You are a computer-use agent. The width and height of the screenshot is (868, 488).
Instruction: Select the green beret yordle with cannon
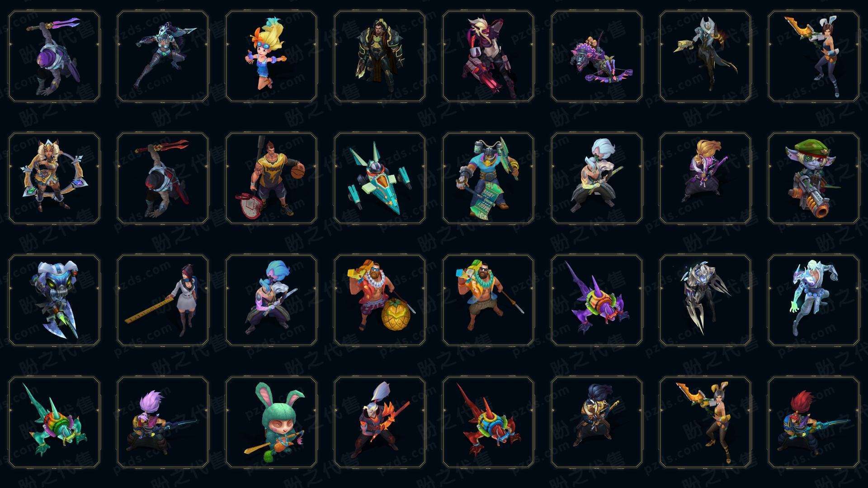tap(814, 178)
